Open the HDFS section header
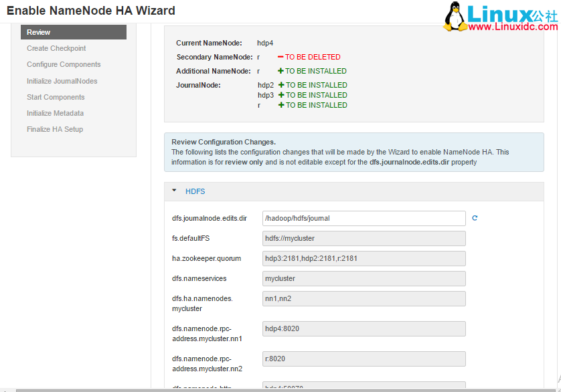The width and height of the screenshot is (561, 392). pos(194,191)
